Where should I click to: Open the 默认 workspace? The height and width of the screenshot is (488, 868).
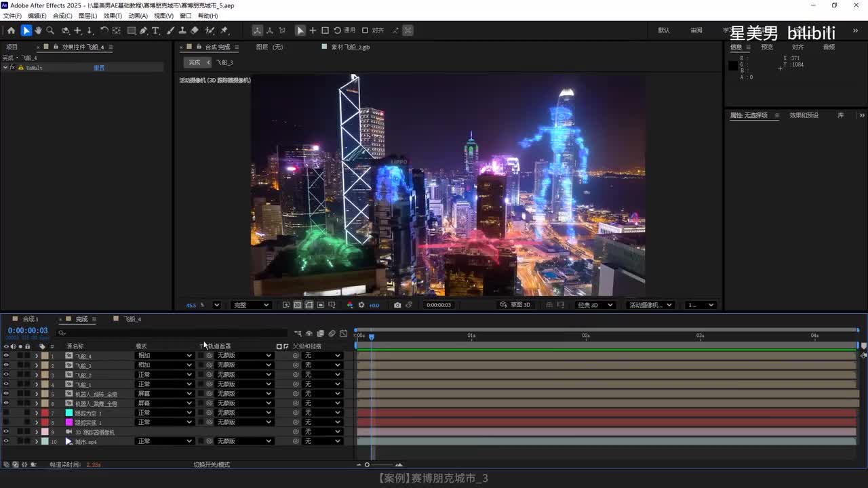pos(664,30)
